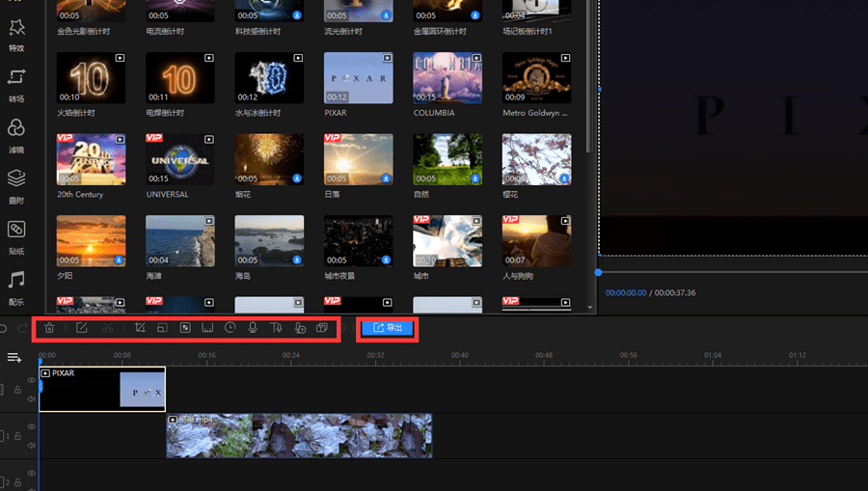Click the timeline playhead marker

40,362
